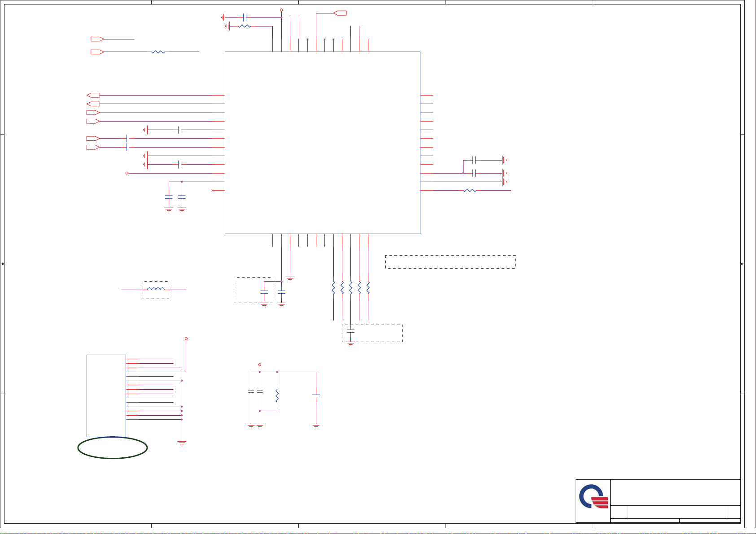Select the topmost input port at upper left
Screen dimensions: 756x534
tap(97, 39)
